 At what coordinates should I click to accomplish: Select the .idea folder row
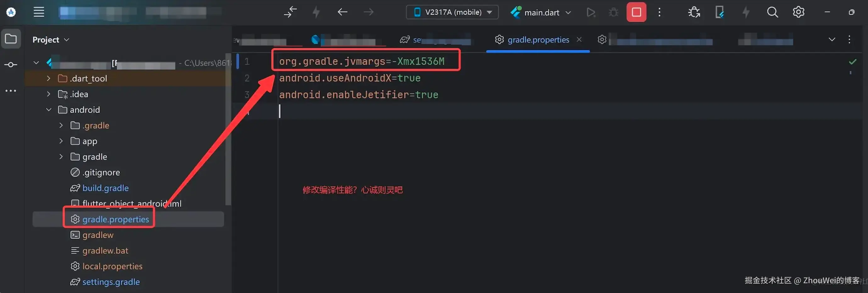coord(128,94)
